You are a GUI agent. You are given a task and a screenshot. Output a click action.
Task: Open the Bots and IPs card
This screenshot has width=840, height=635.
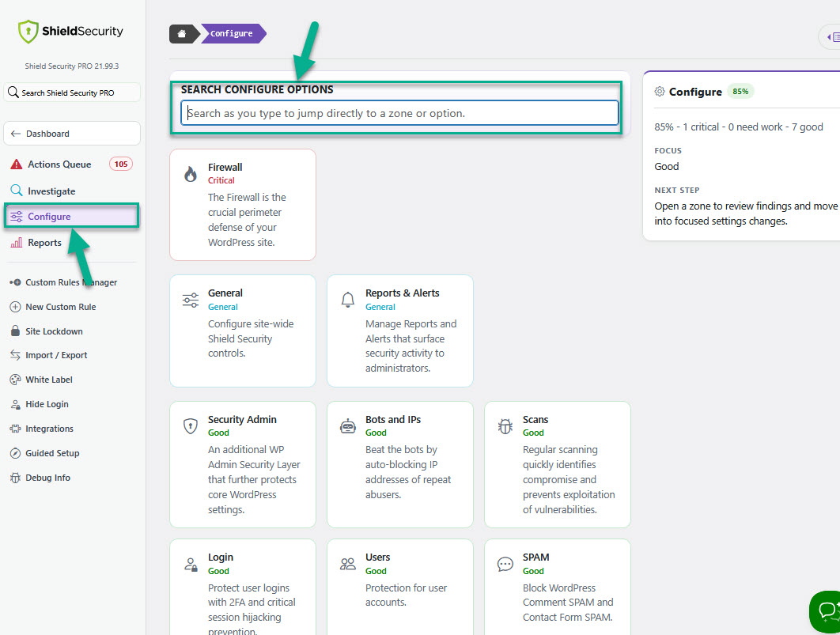tap(400, 464)
